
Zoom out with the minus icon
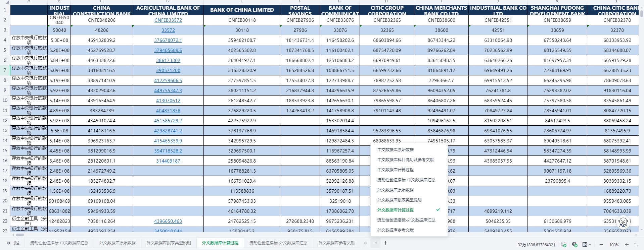601,245
